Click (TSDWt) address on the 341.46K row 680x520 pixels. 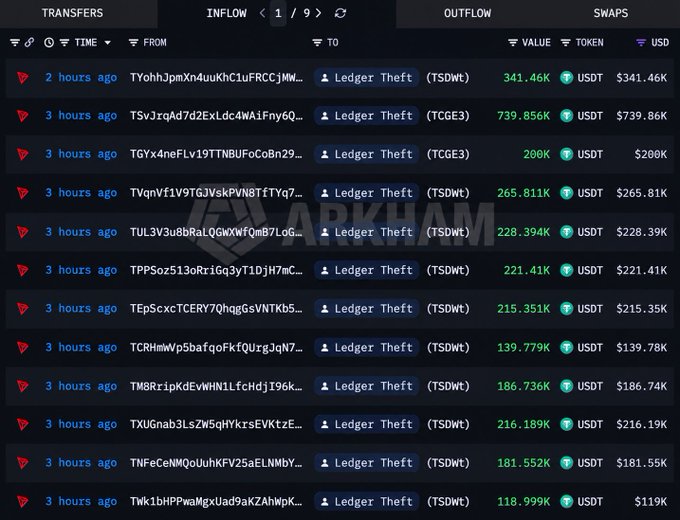point(448,78)
